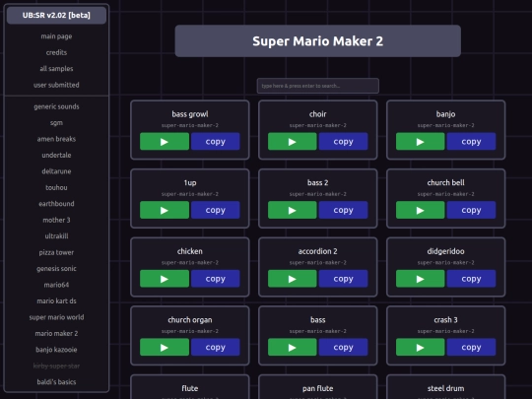The height and width of the screenshot is (399, 532).
Task: Play the bass 2 sample
Action: 293,210
